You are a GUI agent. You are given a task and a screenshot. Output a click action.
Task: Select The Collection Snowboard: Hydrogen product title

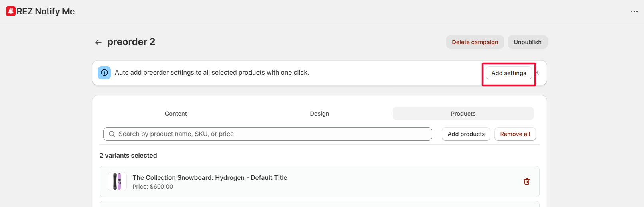click(x=209, y=177)
